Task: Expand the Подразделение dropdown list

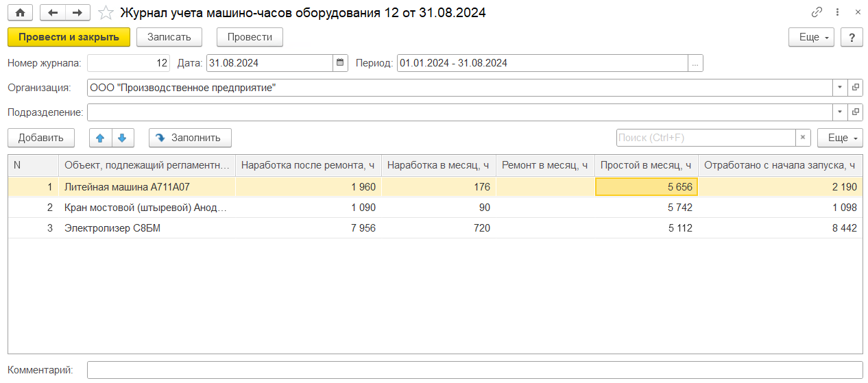Action: click(840, 112)
